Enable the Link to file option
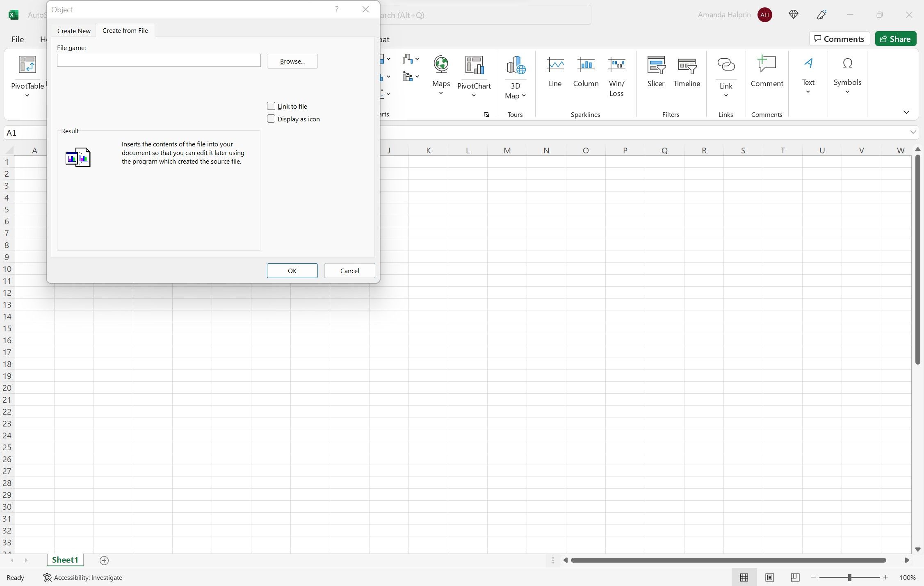The height and width of the screenshot is (586, 924). pyautogui.click(x=271, y=106)
